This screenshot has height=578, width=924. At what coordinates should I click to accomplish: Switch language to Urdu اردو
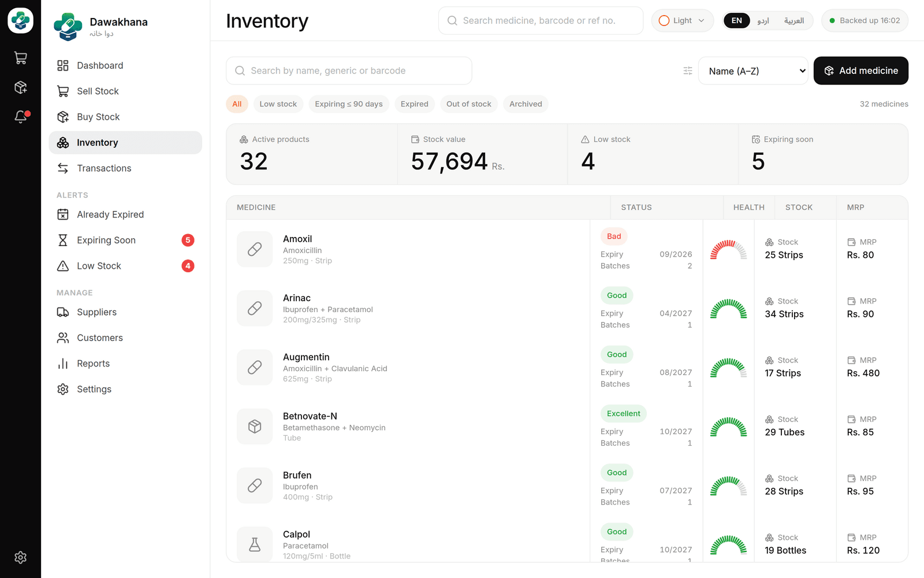tap(763, 21)
